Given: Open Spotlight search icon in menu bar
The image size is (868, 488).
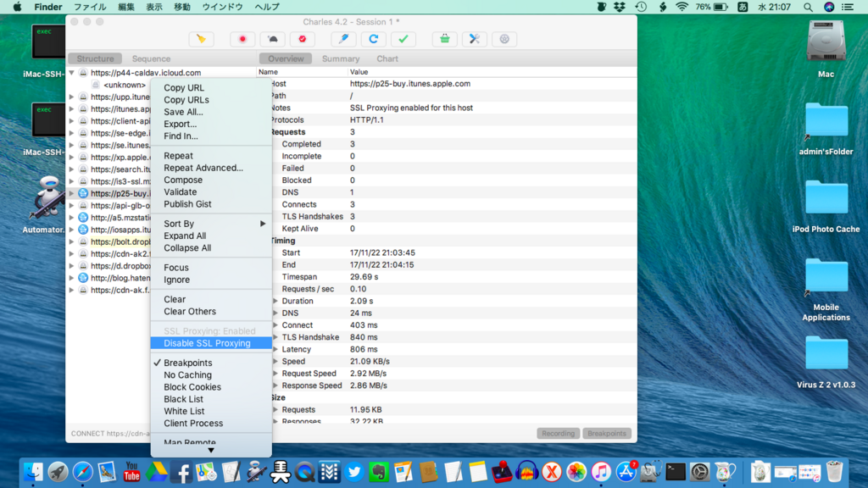Looking at the screenshot, I should click(x=808, y=7).
